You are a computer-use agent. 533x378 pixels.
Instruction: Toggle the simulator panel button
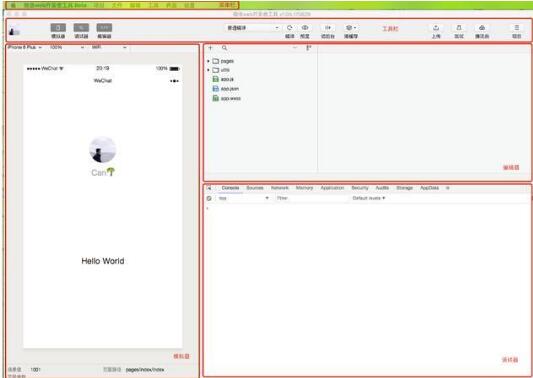58,28
